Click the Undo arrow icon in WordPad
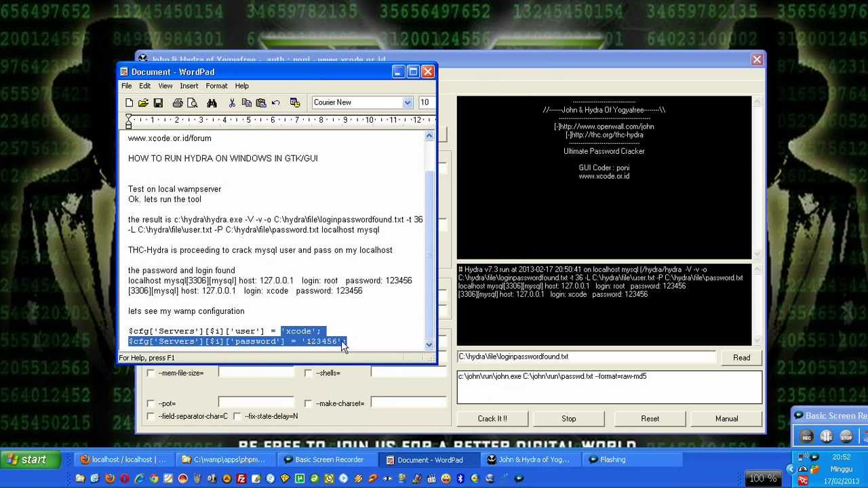Screen dimensions: 868x488 [x=276, y=102]
